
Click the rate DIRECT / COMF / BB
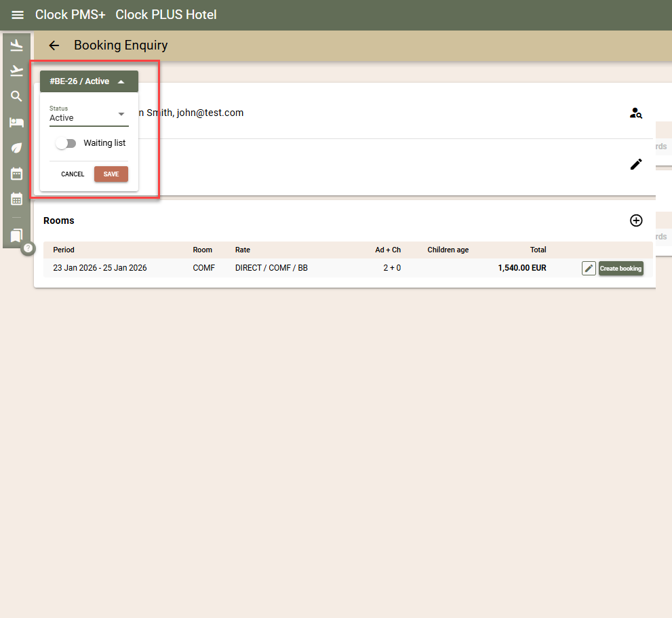[x=271, y=268]
